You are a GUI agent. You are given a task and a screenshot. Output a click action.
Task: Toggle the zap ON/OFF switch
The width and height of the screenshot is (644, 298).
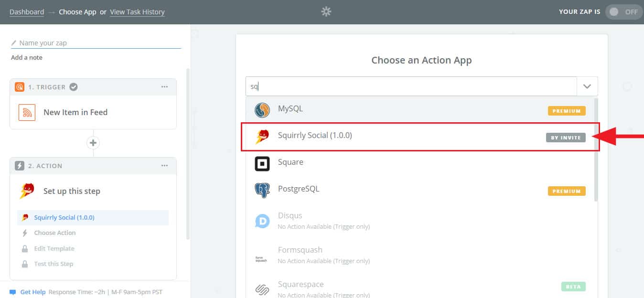tap(623, 12)
